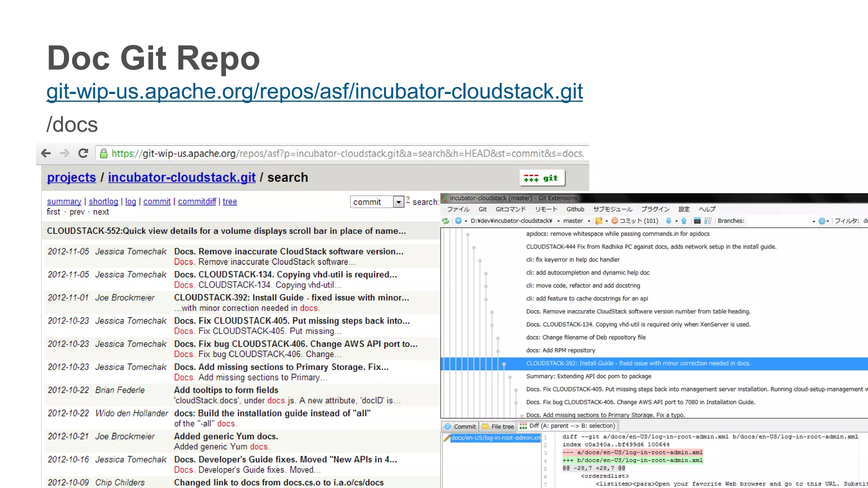Expand the master branch dropdown

[589, 221]
